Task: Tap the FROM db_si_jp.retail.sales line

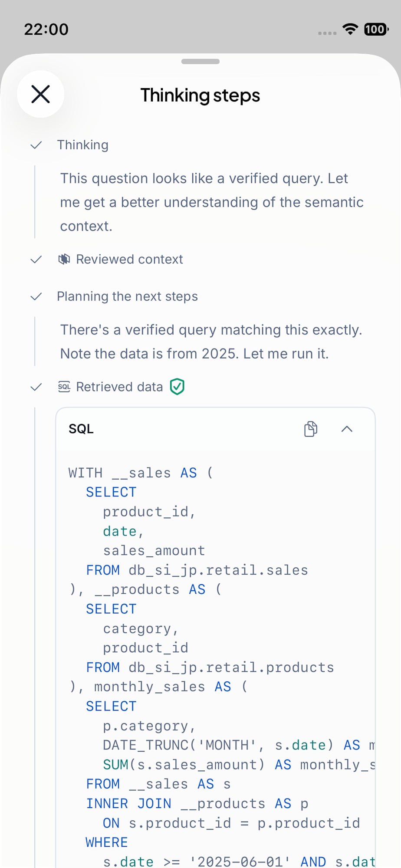Action: pyautogui.click(x=197, y=570)
